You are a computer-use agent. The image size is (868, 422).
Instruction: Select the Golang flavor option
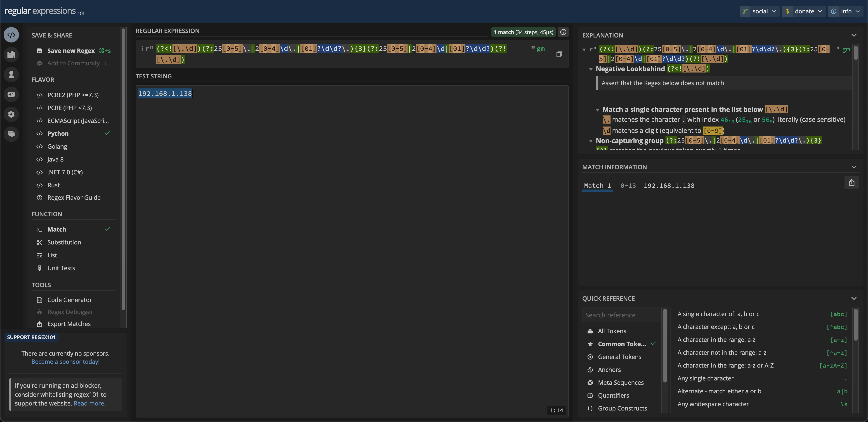[x=57, y=147]
